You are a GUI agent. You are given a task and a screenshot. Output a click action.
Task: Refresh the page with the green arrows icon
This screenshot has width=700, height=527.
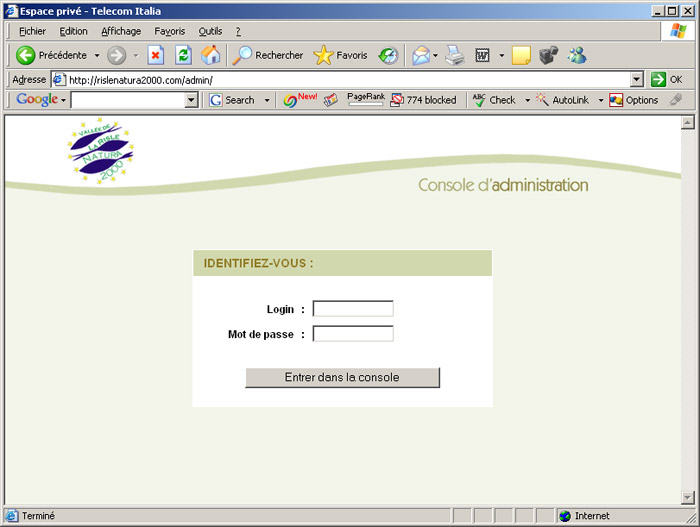pos(183,55)
